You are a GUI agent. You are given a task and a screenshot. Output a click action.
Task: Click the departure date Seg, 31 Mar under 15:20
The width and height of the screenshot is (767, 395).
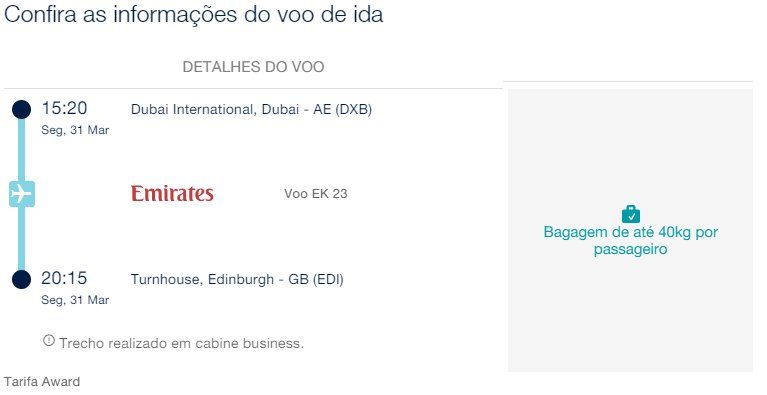(75, 130)
